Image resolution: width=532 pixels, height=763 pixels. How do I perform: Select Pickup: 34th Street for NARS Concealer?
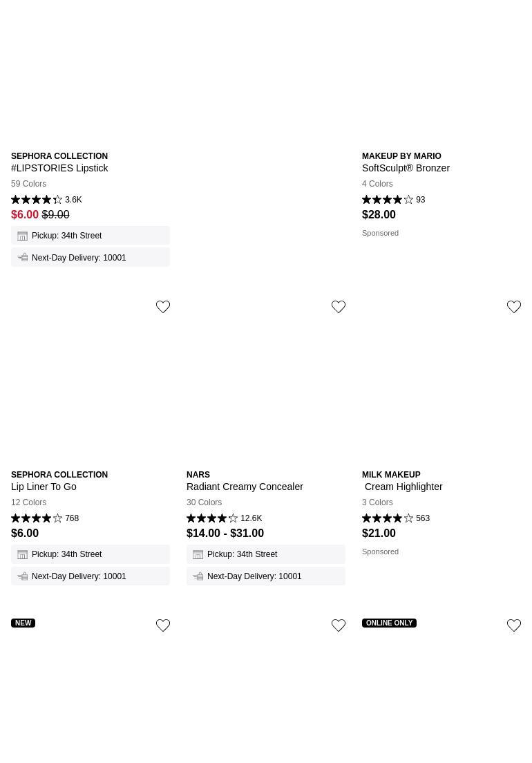click(x=242, y=554)
